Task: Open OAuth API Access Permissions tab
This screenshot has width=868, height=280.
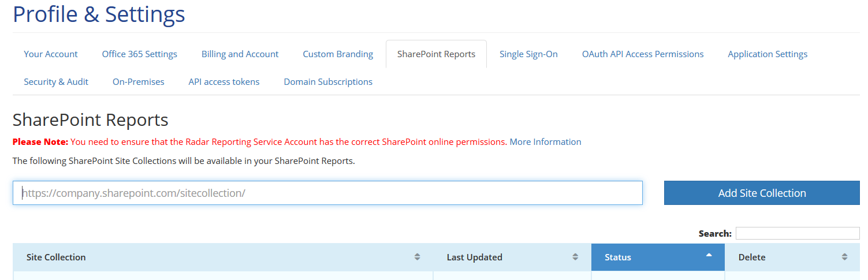Action: point(643,54)
